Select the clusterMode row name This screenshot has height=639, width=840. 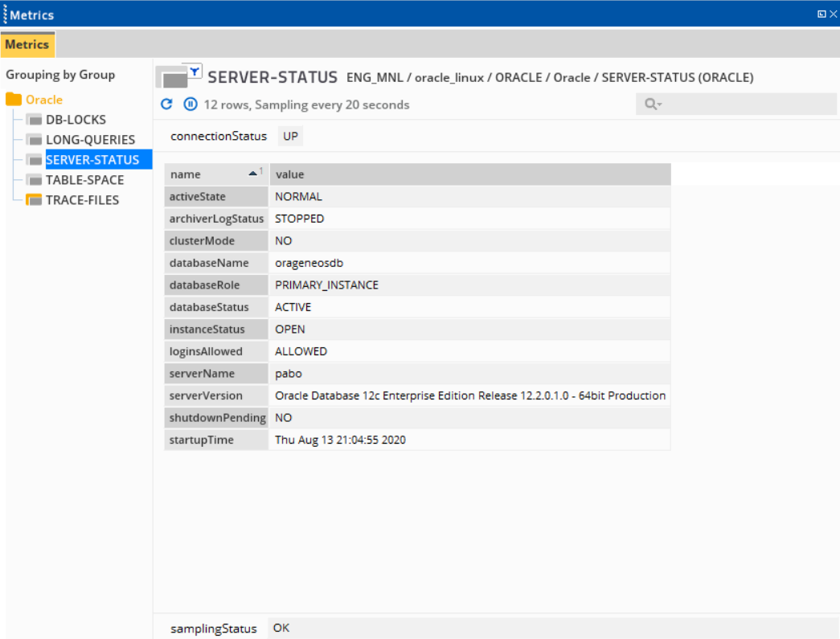pyautogui.click(x=216, y=240)
